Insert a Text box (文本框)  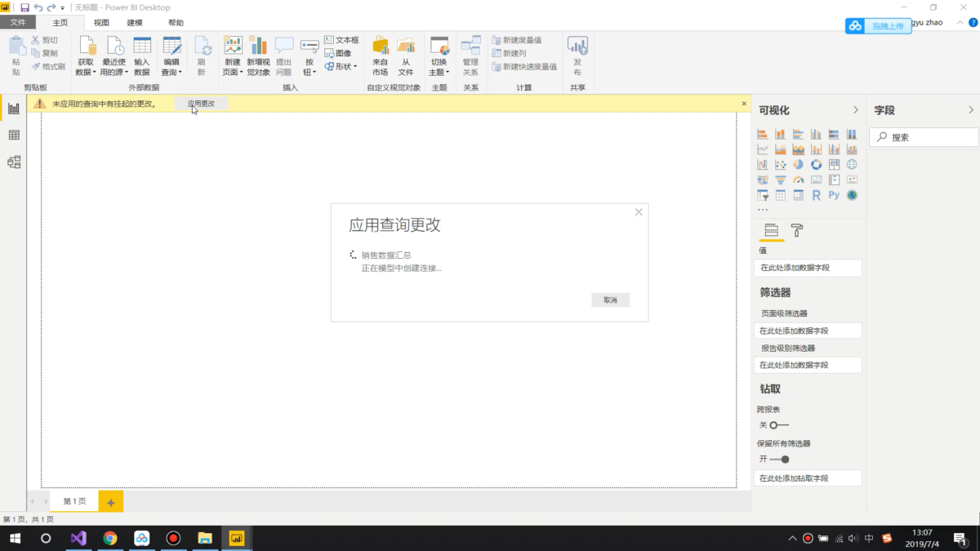tap(341, 40)
